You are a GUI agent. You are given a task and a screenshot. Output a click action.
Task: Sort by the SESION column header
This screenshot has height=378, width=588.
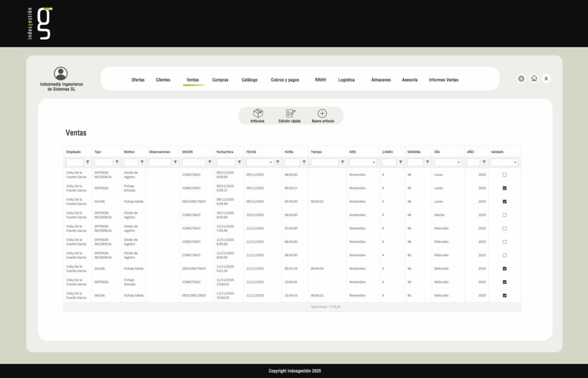click(x=187, y=152)
